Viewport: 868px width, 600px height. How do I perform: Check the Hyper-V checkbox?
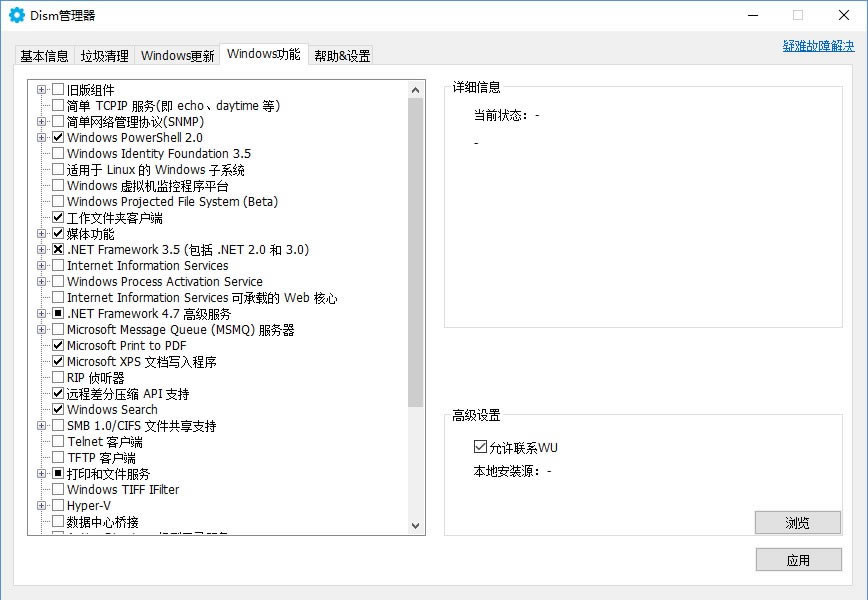tap(58, 505)
